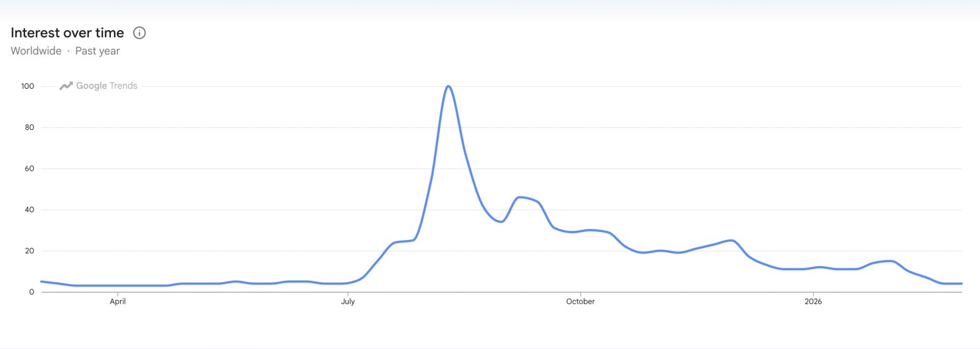Click the Google Trends watermark text
The width and height of the screenshot is (980, 349).
coord(107,86)
